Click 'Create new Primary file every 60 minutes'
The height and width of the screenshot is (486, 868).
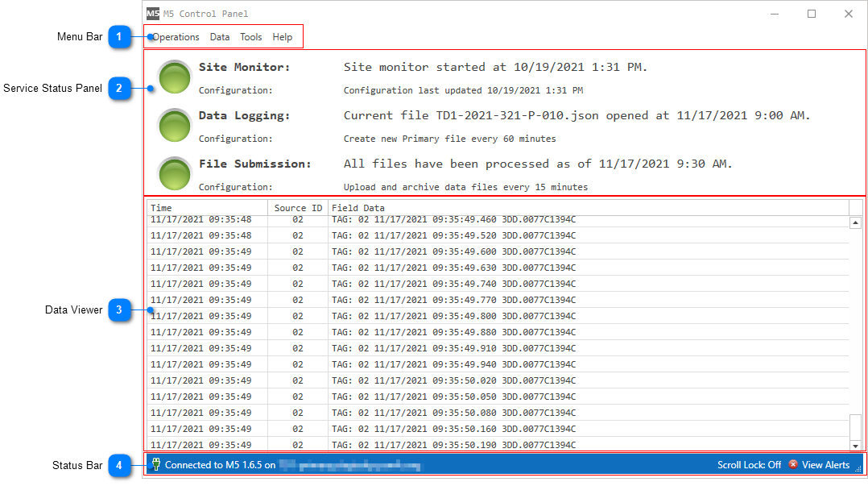[x=449, y=139]
